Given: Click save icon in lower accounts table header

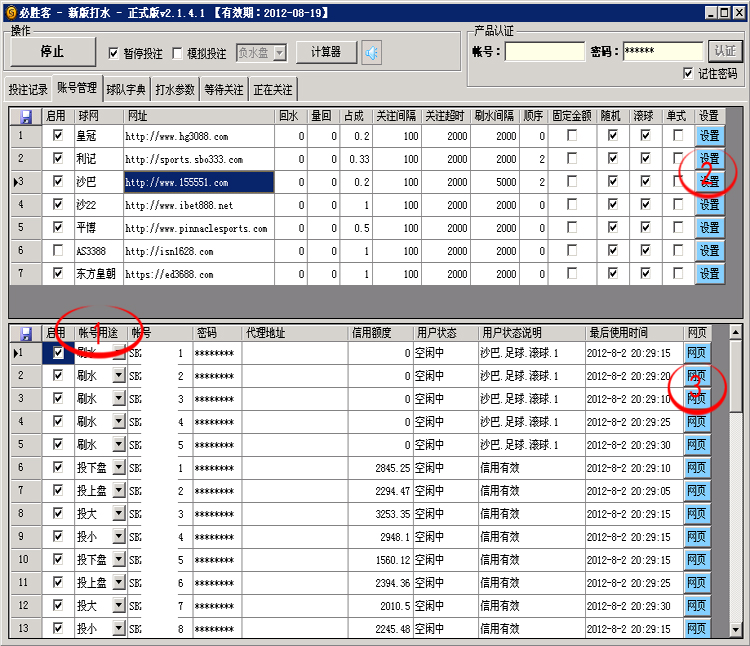Looking at the screenshot, I should 26,332.
